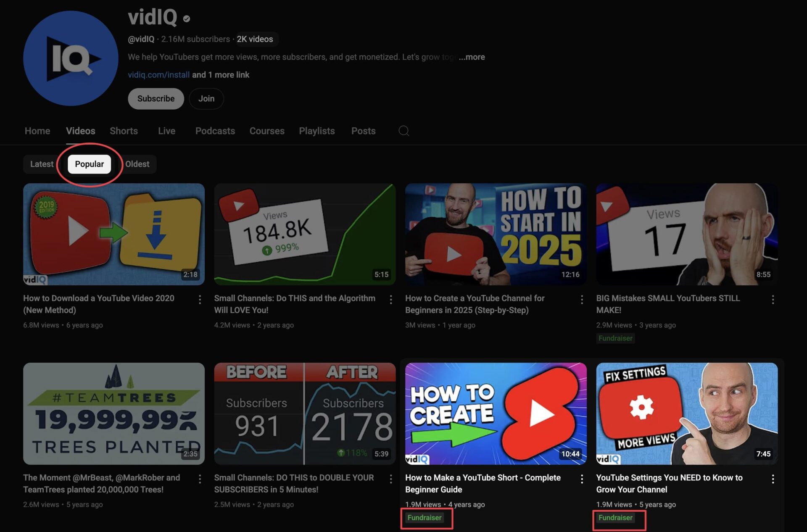Open three-dot menu for TeamTrees video
The image size is (807, 532).
pos(200,479)
